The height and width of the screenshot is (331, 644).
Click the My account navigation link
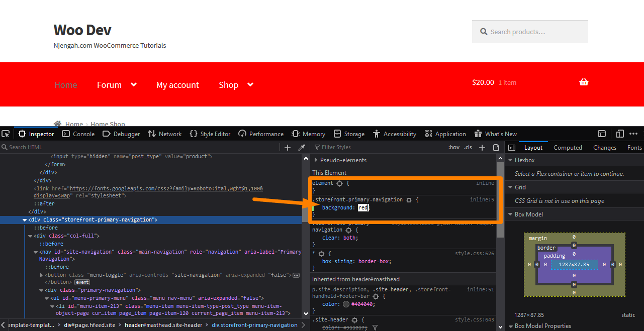(177, 85)
